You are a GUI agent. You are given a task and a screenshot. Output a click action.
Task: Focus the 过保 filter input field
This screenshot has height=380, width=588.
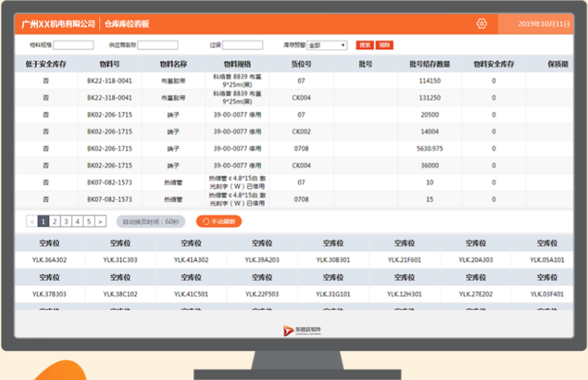tap(243, 45)
